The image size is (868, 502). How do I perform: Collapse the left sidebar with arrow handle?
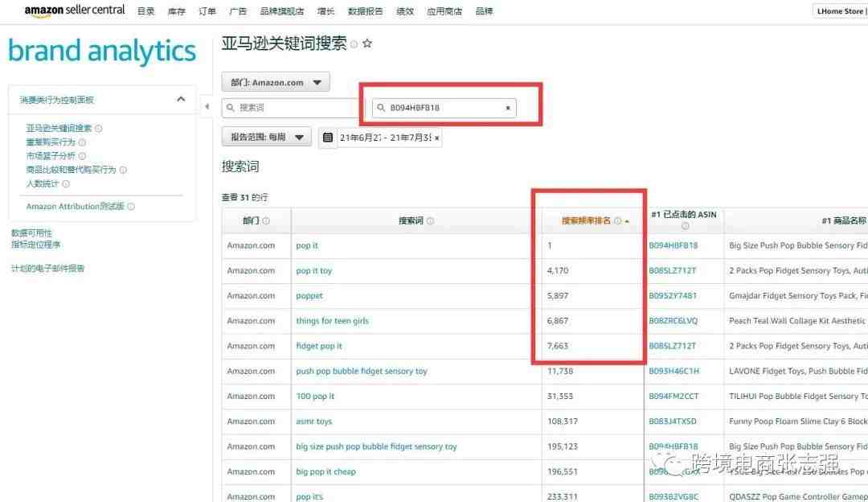tap(207, 106)
